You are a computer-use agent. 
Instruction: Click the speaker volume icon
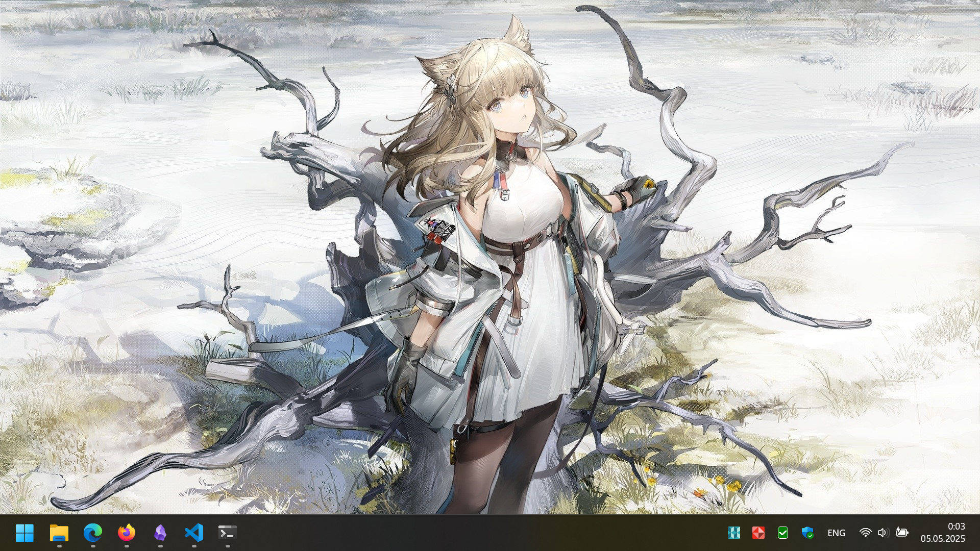[x=883, y=533]
